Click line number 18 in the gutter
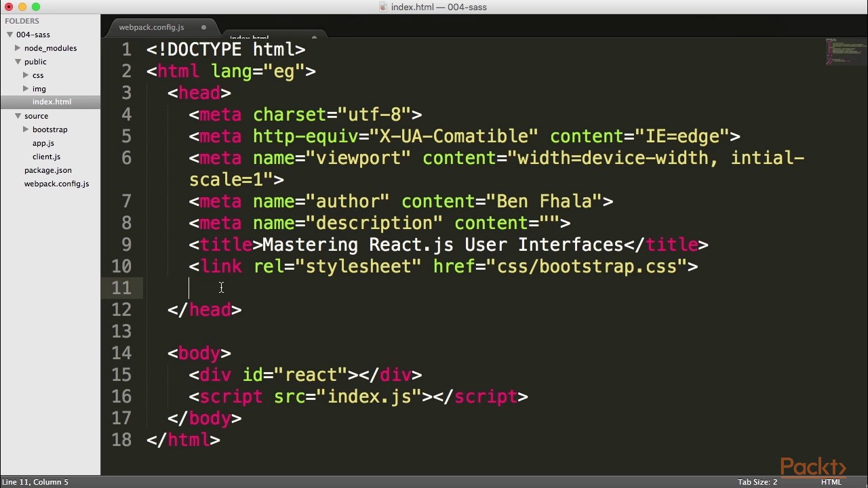 click(121, 440)
